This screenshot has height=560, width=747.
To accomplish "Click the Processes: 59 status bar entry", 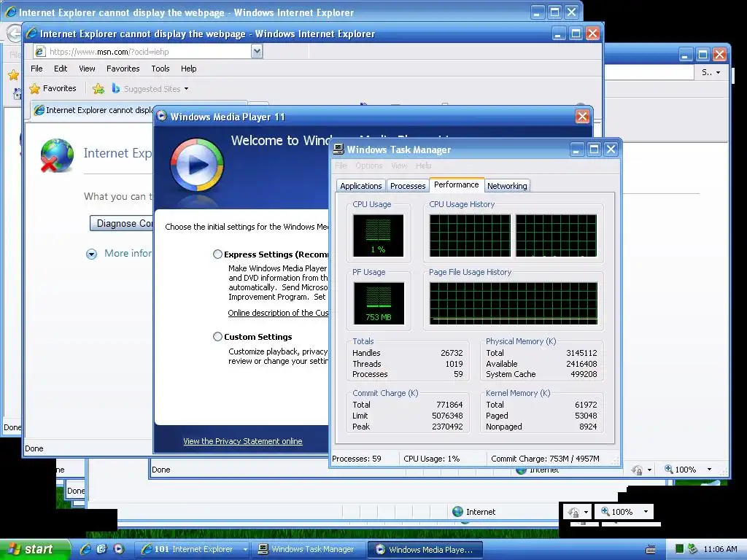I will pyautogui.click(x=356, y=459).
